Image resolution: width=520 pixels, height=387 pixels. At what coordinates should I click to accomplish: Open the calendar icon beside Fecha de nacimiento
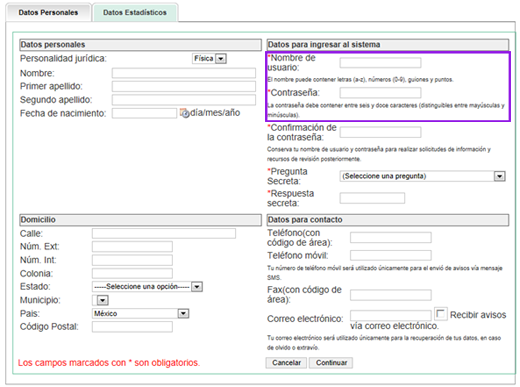point(184,113)
